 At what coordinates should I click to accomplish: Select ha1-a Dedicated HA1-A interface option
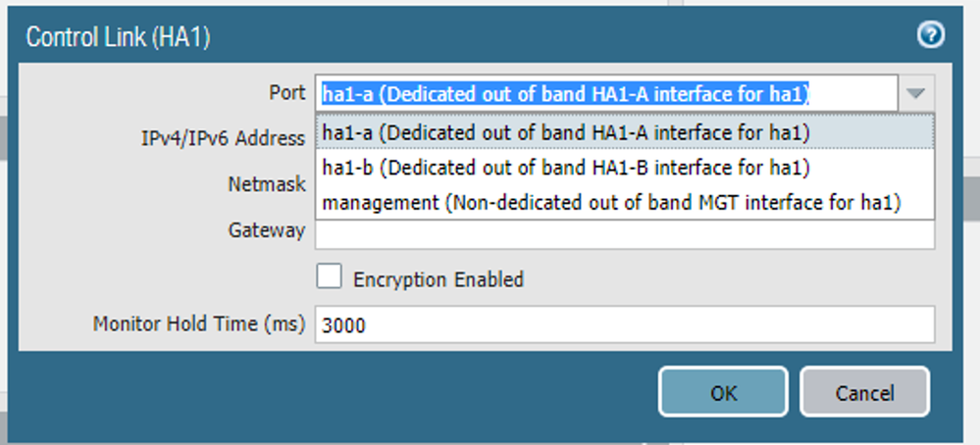point(566,131)
